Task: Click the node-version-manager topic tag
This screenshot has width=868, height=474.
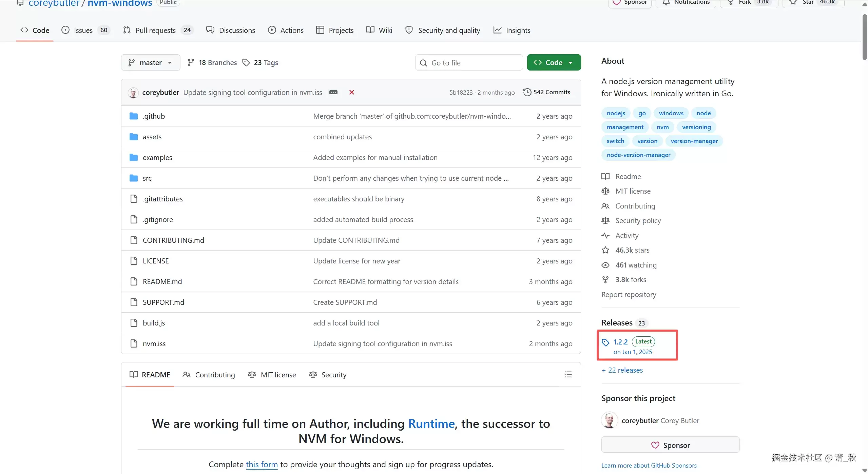Action: (x=639, y=155)
